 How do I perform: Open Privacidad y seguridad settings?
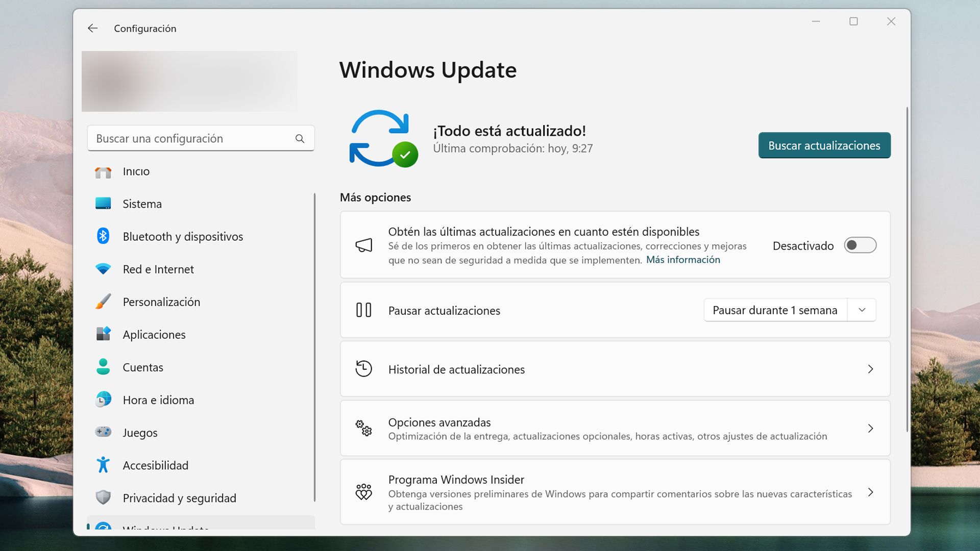click(x=200, y=498)
